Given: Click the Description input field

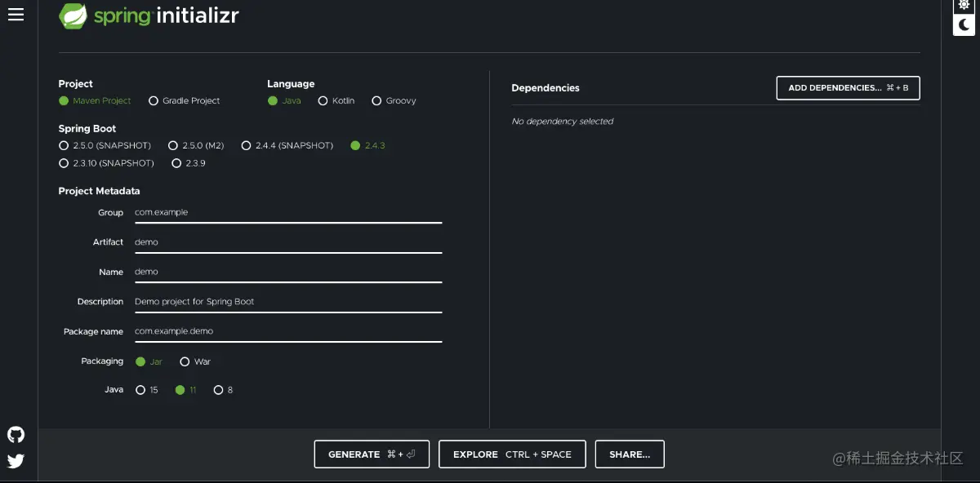Looking at the screenshot, I should (x=287, y=302).
